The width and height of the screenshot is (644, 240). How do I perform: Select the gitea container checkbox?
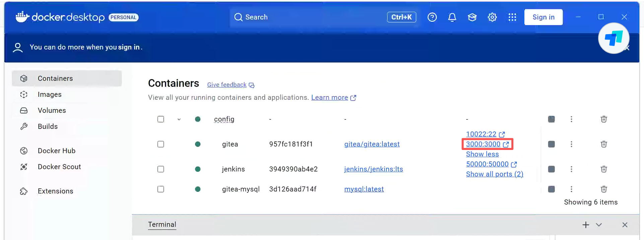coord(161,144)
